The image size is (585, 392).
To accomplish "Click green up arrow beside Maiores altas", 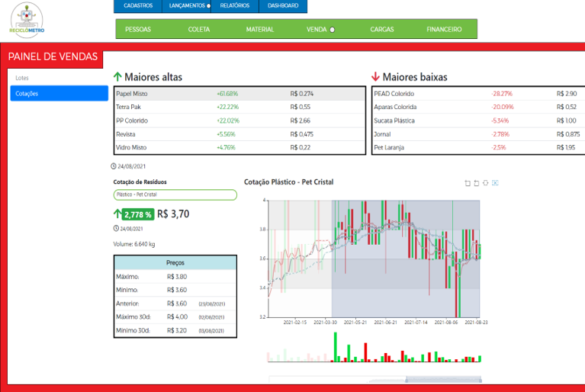I will [x=117, y=77].
